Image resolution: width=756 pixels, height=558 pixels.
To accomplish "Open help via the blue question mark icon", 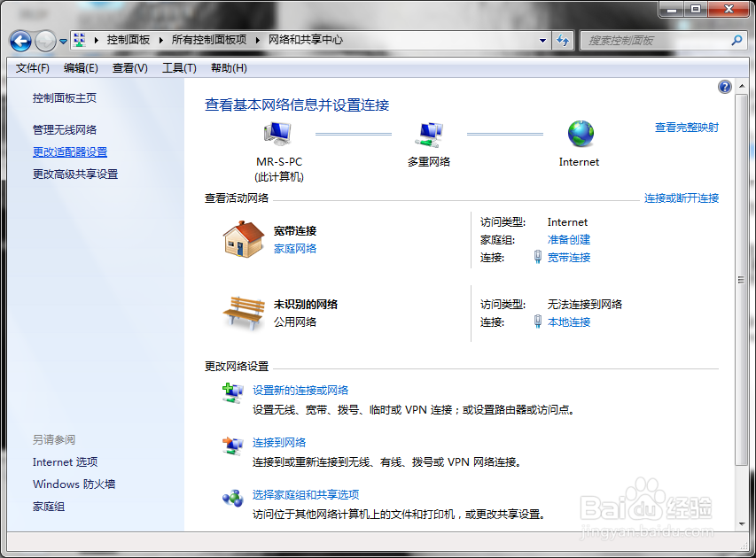I will [725, 87].
